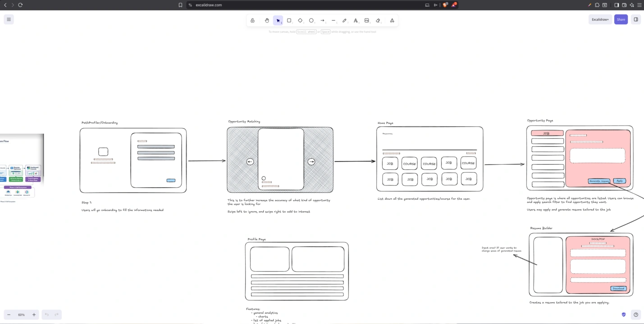
Task: Open the Brave Wallet icon
Action: pyautogui.click(x=624, y=5)
